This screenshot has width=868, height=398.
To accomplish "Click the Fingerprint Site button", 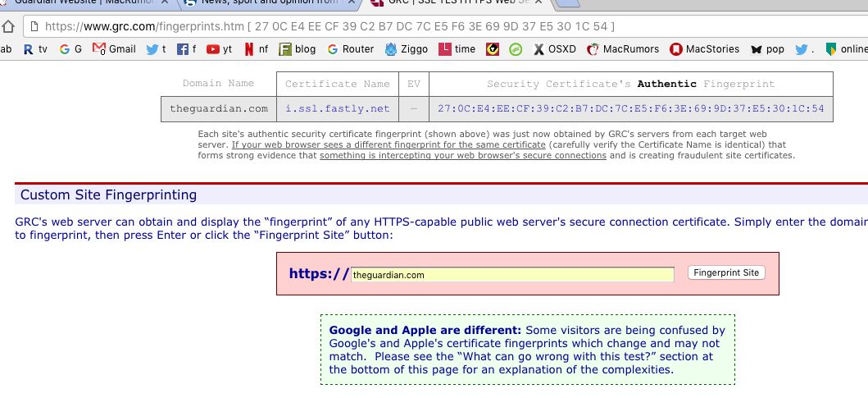I will tap(726, 272).
